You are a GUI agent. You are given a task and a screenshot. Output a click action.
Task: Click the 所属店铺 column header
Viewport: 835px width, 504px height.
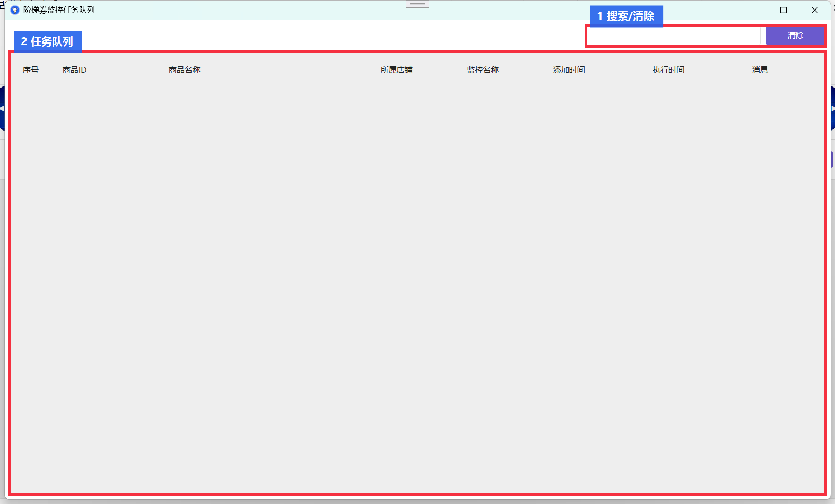click(x=396, y=70)
